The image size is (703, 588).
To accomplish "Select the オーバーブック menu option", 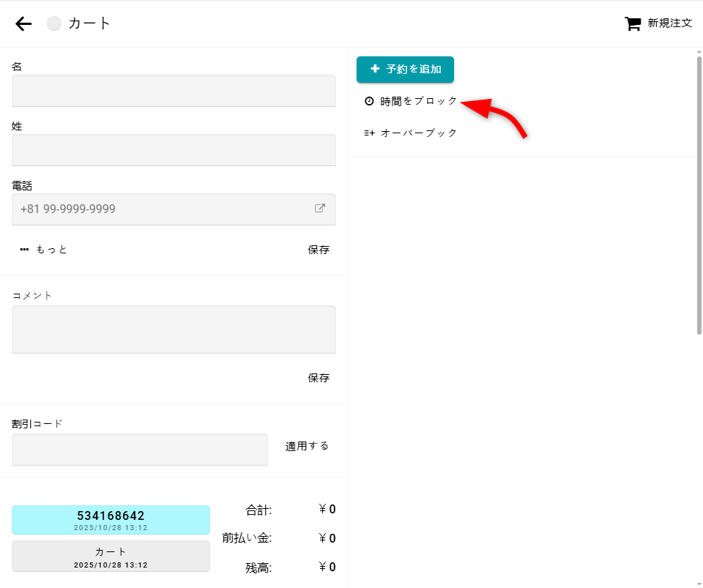I will [419, 133].
